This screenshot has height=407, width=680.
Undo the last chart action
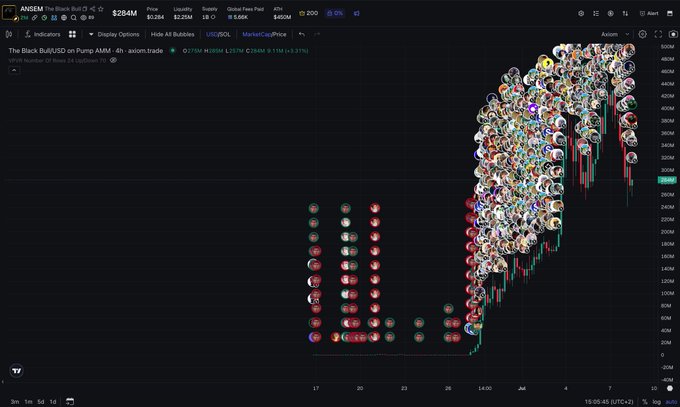(x=302, y=34)
